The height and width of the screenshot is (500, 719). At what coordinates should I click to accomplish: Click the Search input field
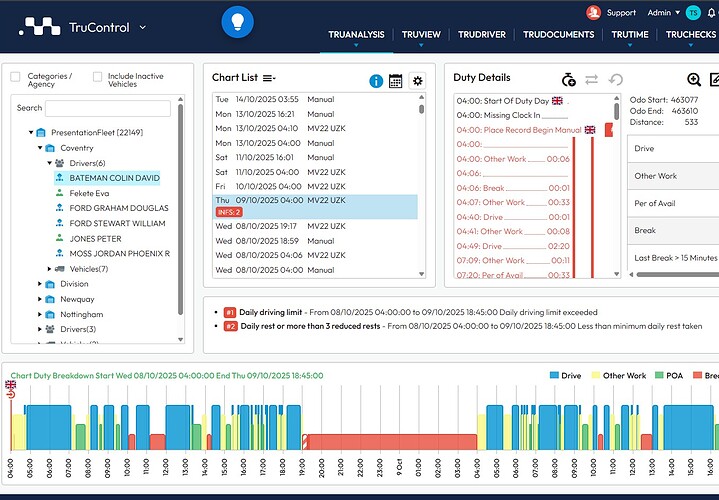click(x=108, y=108)
